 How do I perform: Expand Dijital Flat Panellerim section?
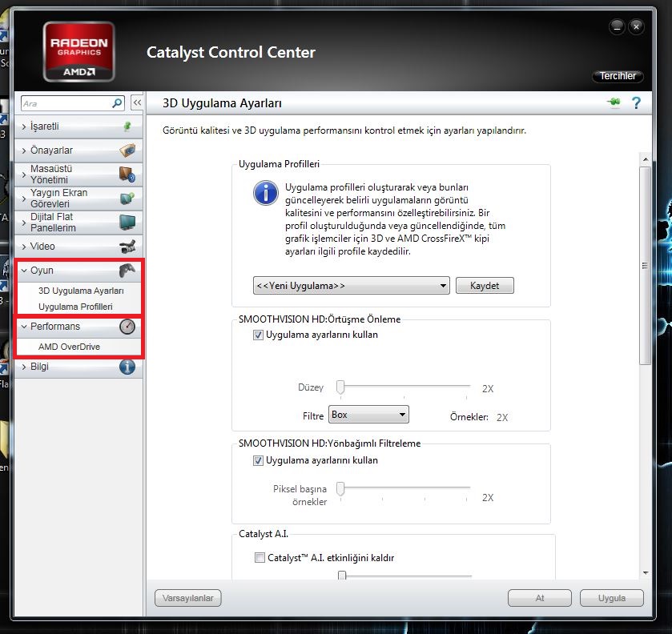click(x=24, y=223)
